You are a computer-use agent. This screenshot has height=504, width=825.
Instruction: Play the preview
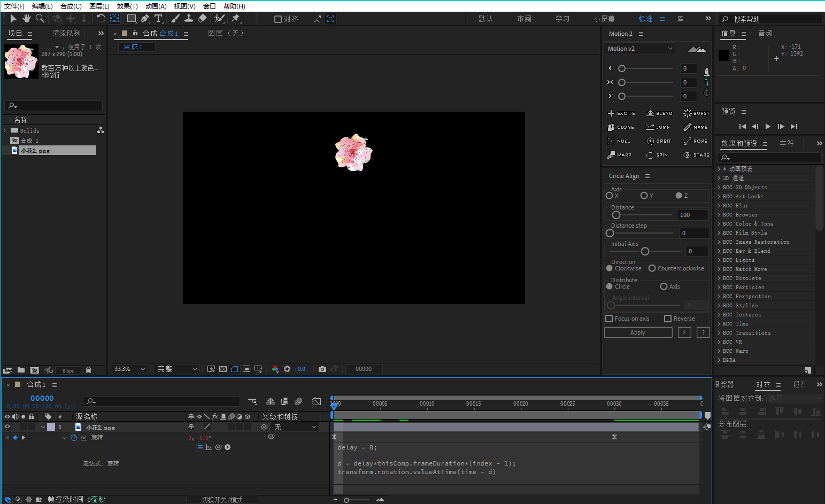pos(768,127)
